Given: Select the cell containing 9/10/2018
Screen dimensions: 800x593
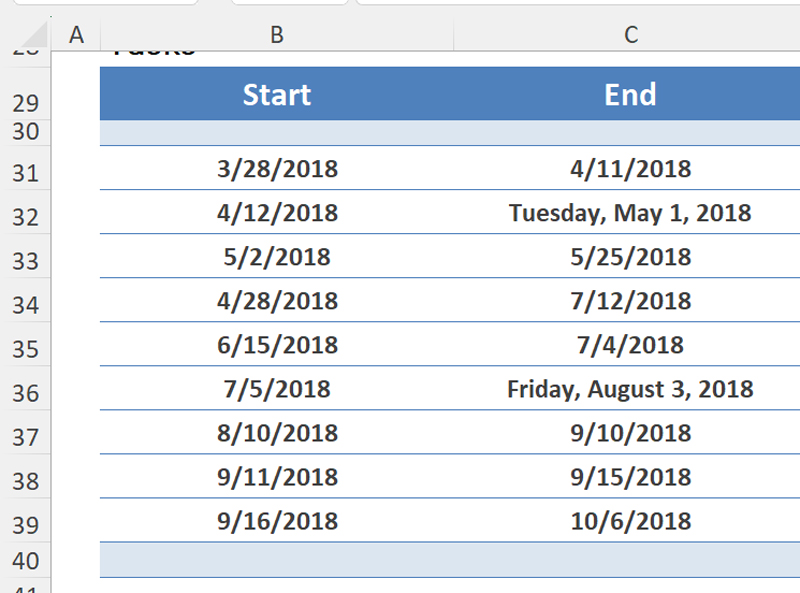Looking at the screenshot, I should pyautogui.click(x=629, y=432).
